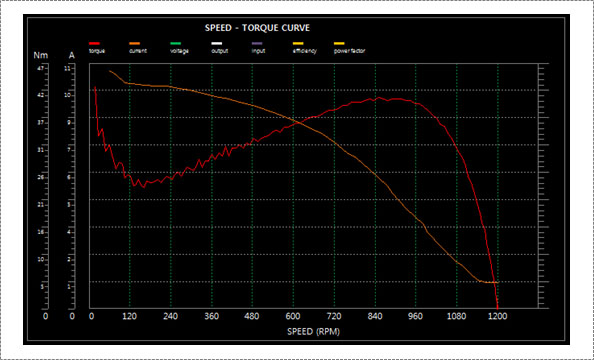The image size is (594, 360).
Task: Click the 840 tick on speed axis
Action: pos(375,316)
